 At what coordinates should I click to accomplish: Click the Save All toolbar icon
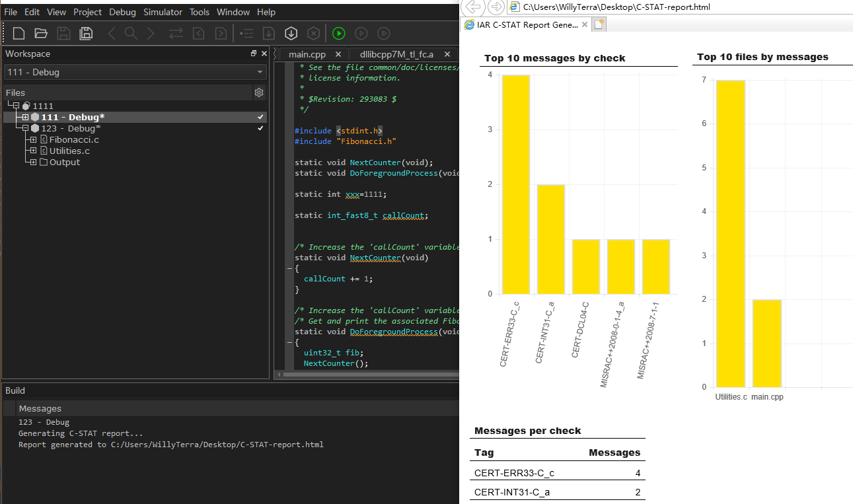coord(86,33)
